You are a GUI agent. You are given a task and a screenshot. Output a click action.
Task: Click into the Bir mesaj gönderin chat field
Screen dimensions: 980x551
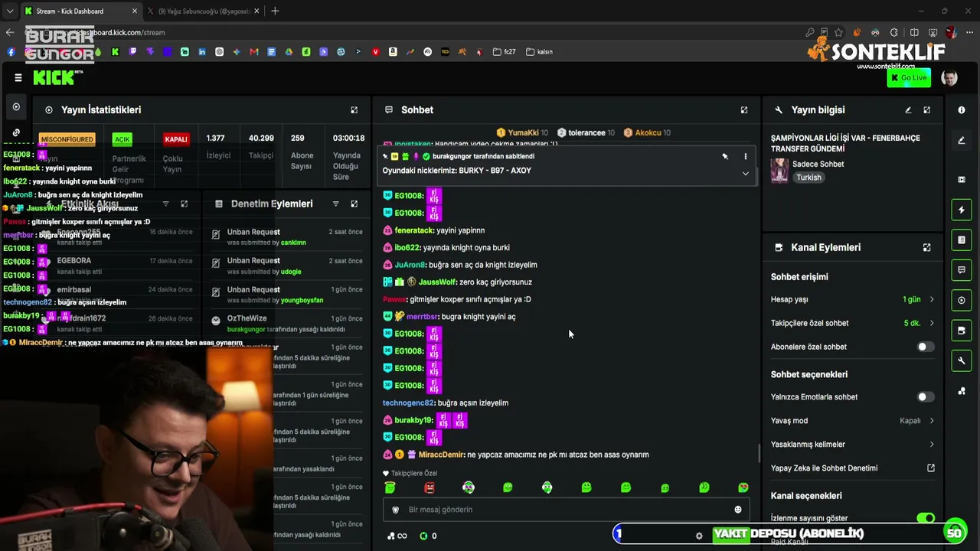(x=567, y=510)
